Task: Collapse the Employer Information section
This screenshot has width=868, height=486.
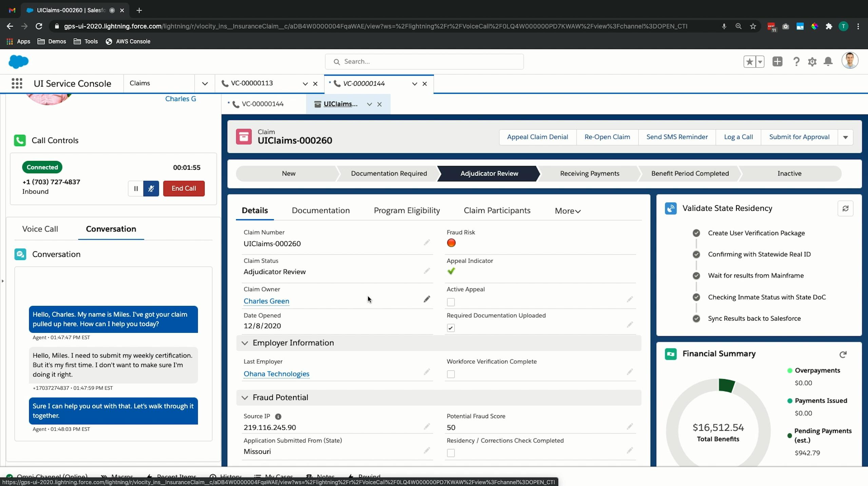Action: 245,343
